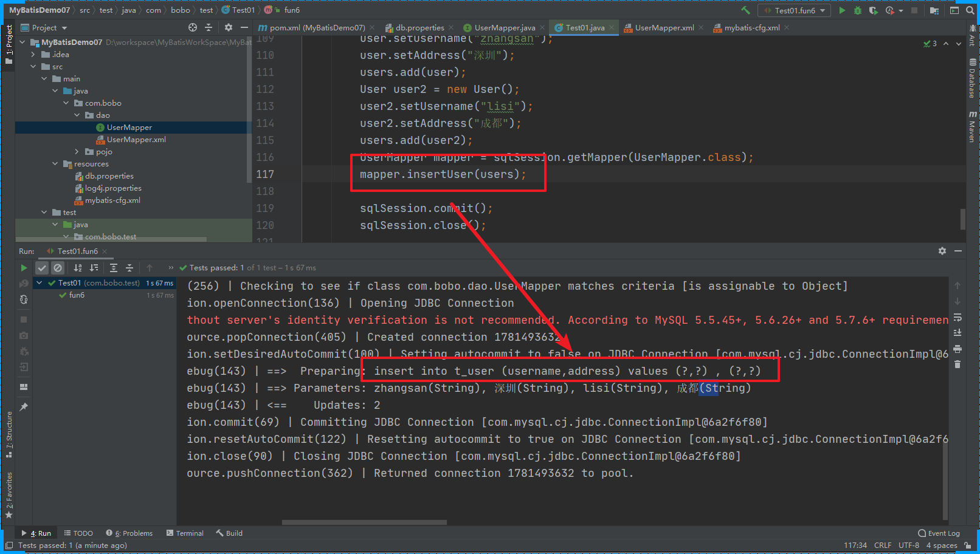This screenshot has width=980, height=554.
Task: Toggle read-only lock in status bar
Action: click(x=967, y=545)
